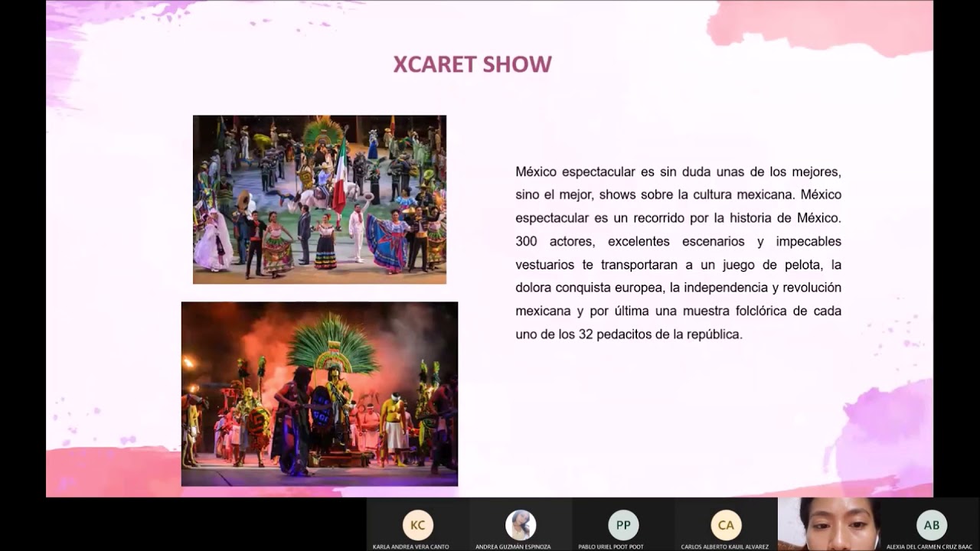Click the live webcam video tile
Viewport: 980px width, 551px height.
(829, 524)
